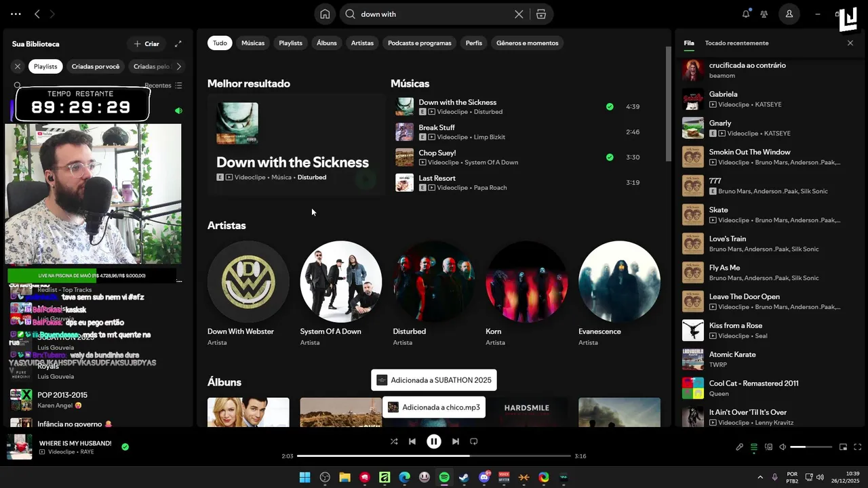Skip to previous track

(412, 441)
